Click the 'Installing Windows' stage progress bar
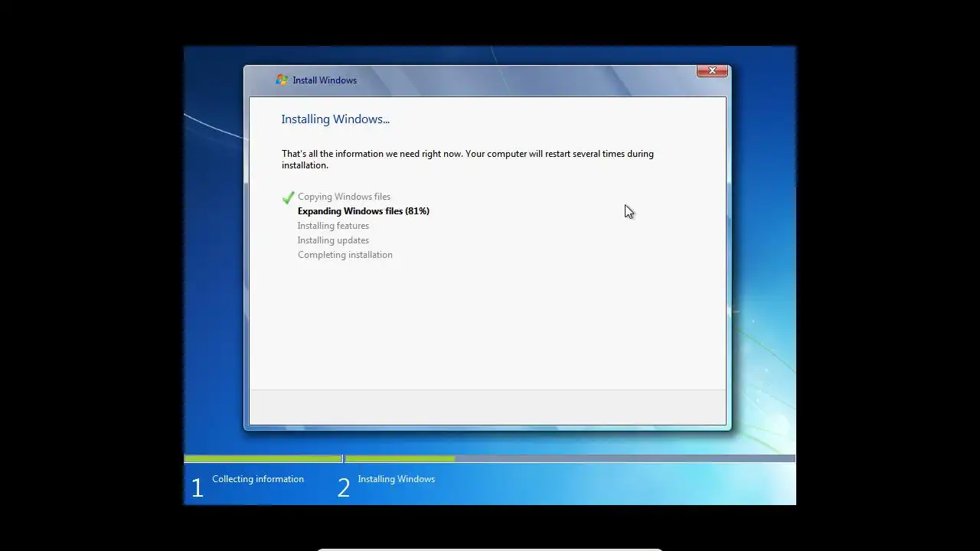The height and width of the screenshot is (551, 980). pos(570,459)
